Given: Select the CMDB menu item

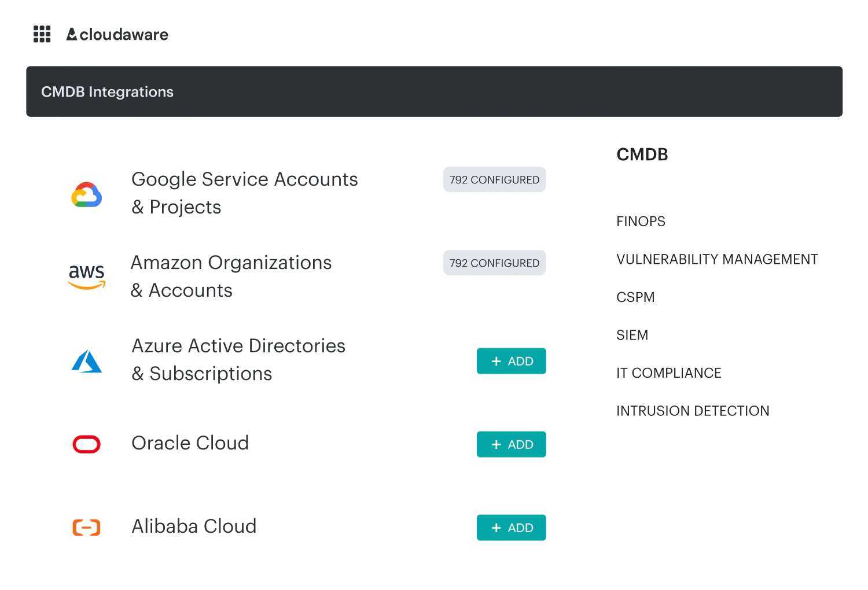Looking at the screenshot, I should (x=642, y=154).
